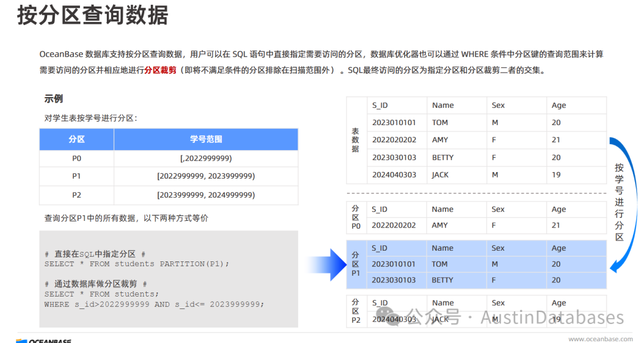Select the 学号范围 column header
This screenshot has width=644, height=343.
[206, 139]
